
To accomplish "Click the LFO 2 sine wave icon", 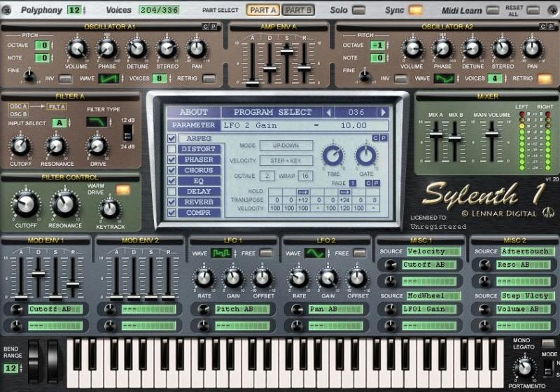I will tap(314, 253).
